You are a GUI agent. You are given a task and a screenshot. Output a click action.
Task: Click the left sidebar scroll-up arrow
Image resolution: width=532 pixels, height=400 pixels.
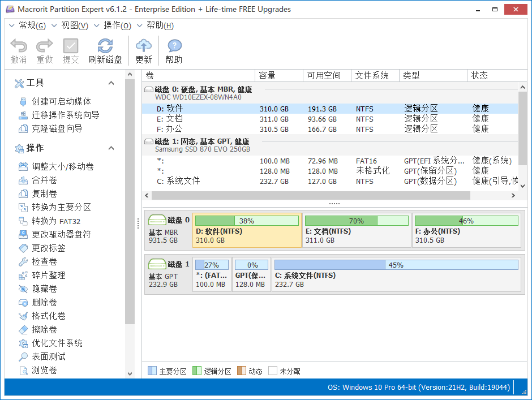tap(130, 74)
